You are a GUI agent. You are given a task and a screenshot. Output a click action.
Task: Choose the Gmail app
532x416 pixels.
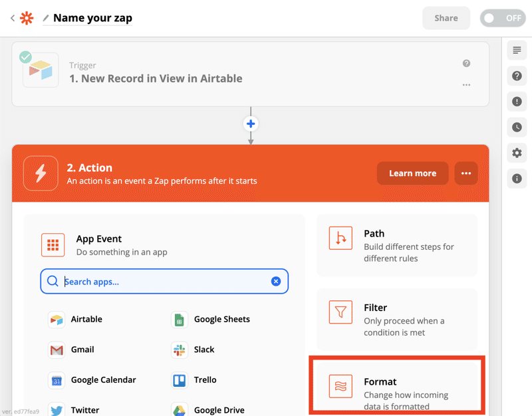[71, 350]
